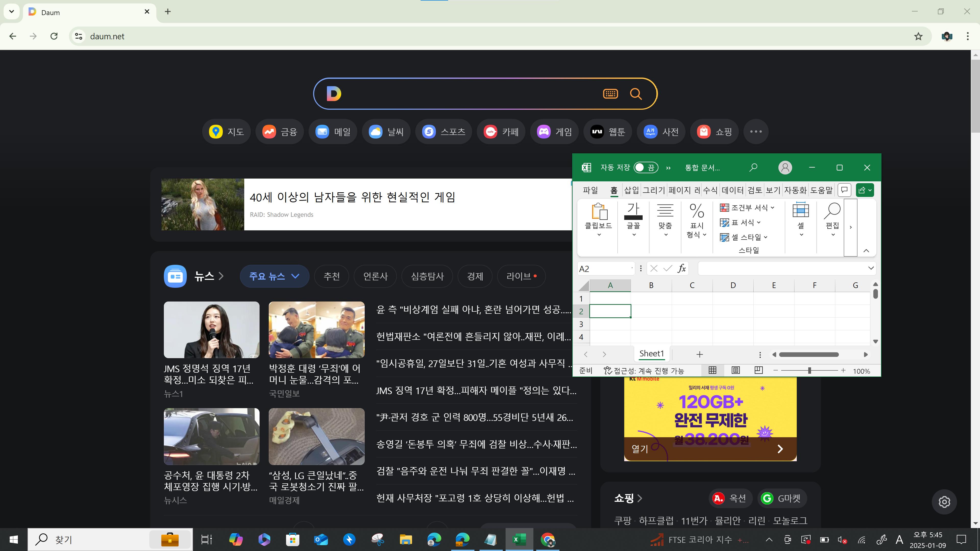Click the Excel search magnifier in title bar
980x551 pixels.
coord(753,168)
